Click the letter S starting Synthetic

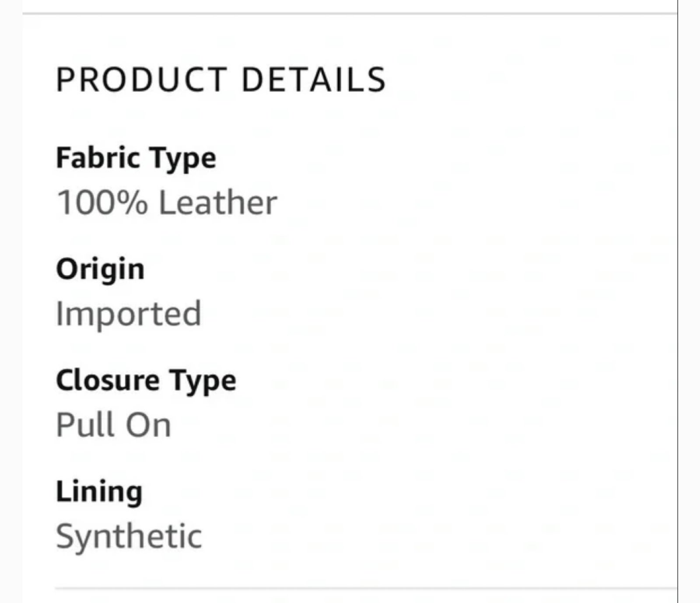coord(65,536)
